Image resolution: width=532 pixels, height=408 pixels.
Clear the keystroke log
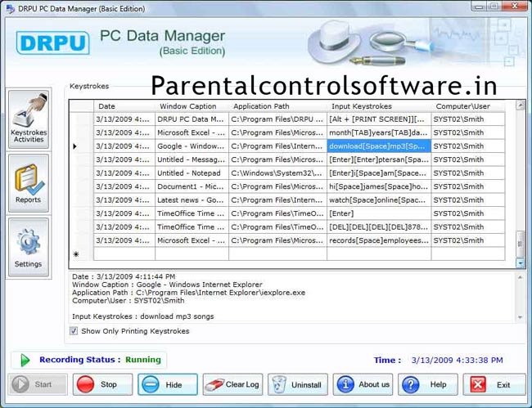232,384
